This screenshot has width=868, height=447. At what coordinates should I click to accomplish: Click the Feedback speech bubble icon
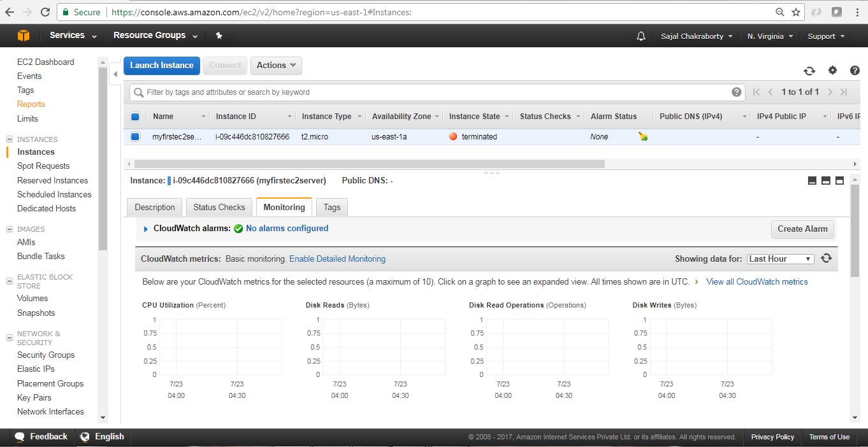click(x=20, y=437)
